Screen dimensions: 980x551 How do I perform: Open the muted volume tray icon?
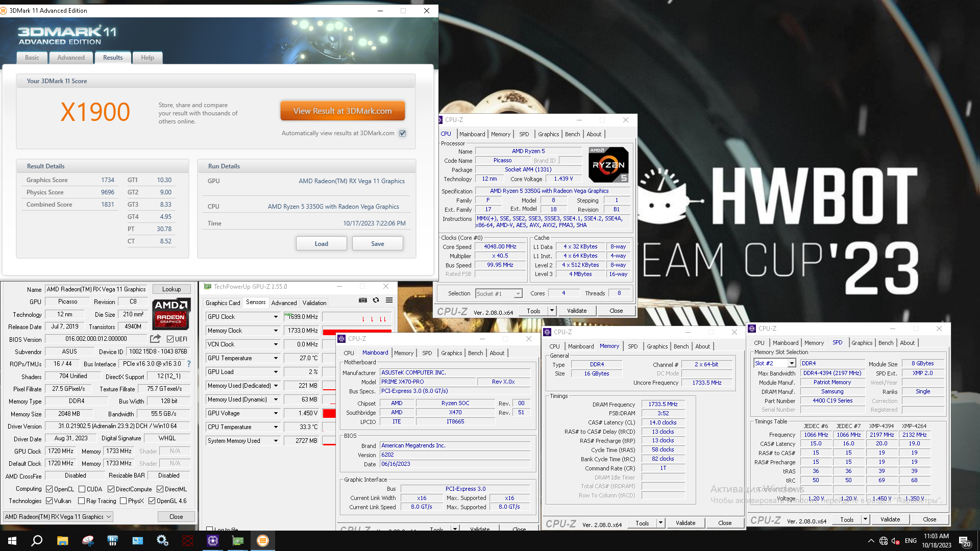[x=895, y=541]
